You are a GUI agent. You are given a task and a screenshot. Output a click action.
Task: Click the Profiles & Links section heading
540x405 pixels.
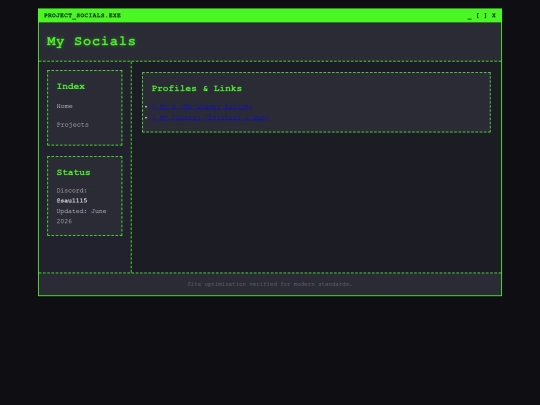tap(197, 89)
